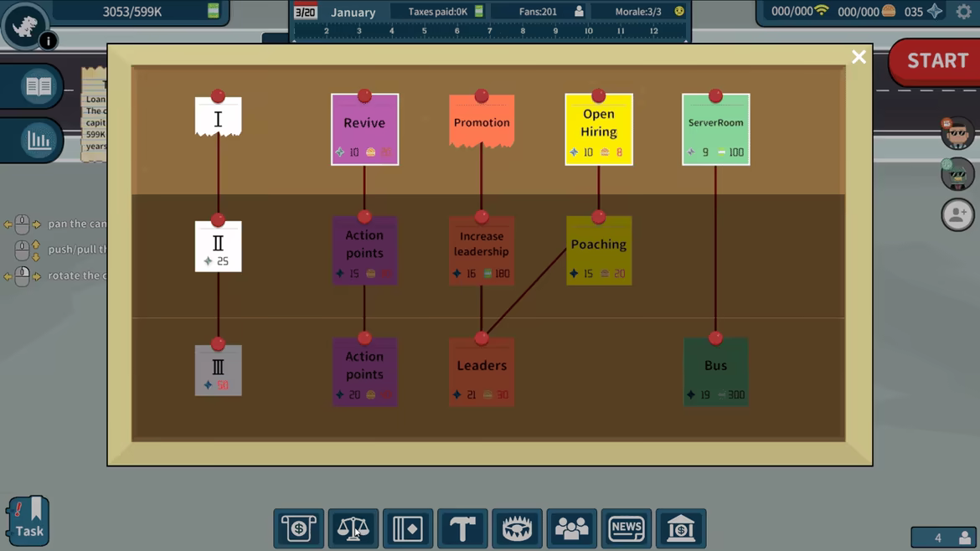The width and height of the screenshot is (980, 551).
Task: Select the green-haired employee portrait
Action: (957, 173)
